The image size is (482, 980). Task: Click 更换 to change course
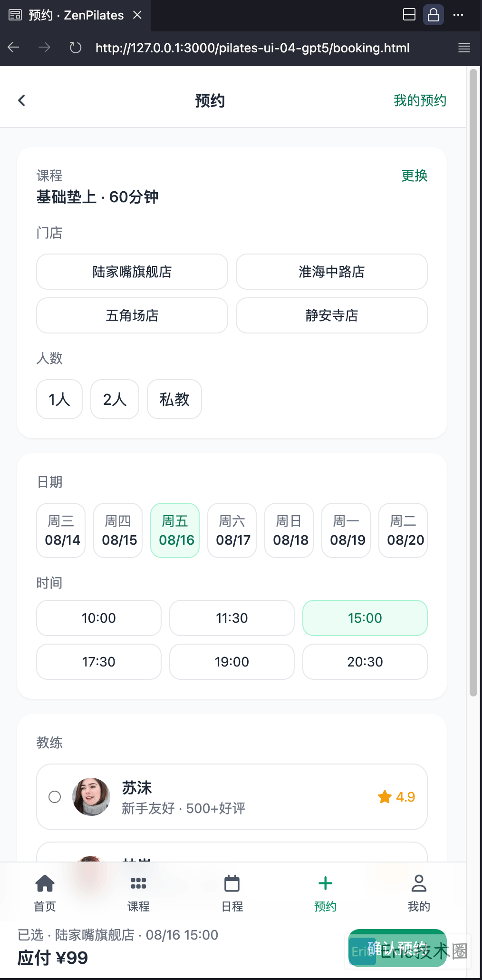414,176
